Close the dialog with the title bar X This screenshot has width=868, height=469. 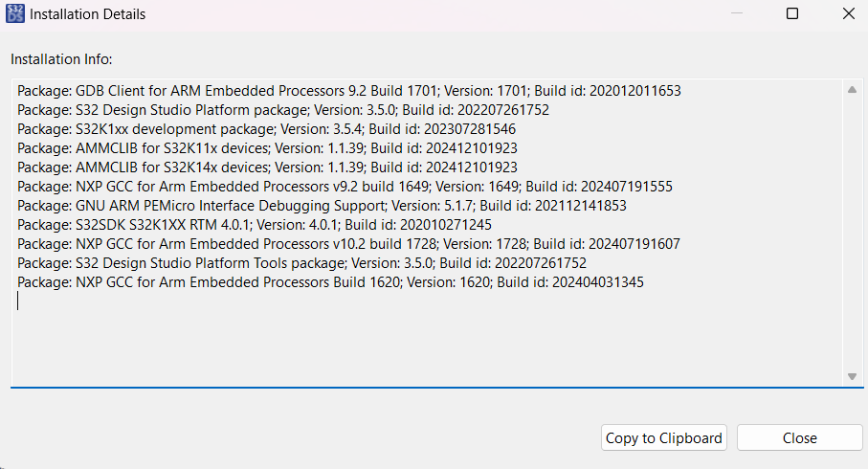tap(848, 14)
